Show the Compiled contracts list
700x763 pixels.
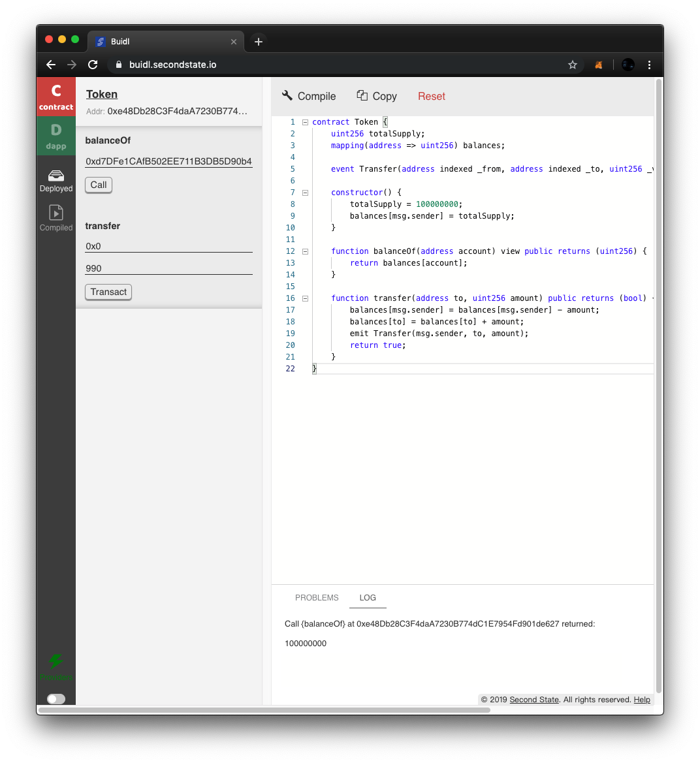[56, 219]
